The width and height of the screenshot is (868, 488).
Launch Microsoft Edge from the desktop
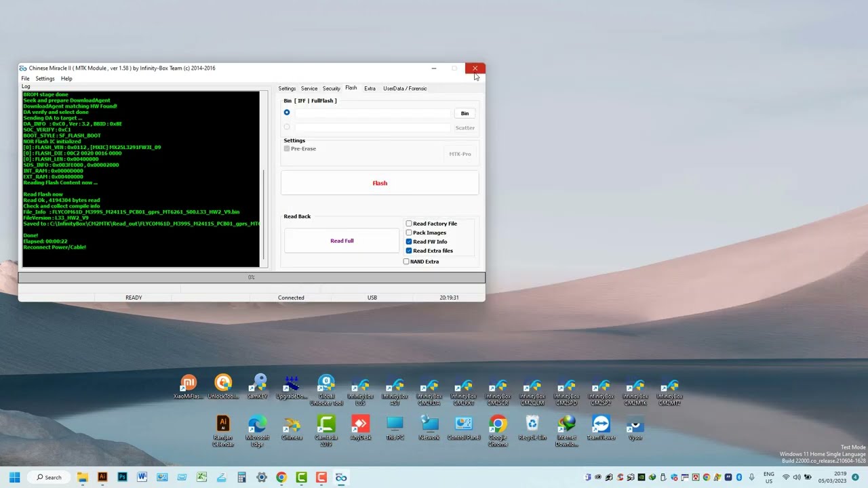tap(258, 431)
